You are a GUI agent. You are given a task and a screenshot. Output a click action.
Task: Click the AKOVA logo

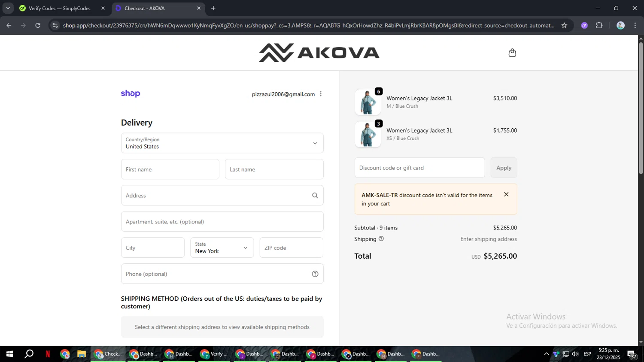click(319, 53)
